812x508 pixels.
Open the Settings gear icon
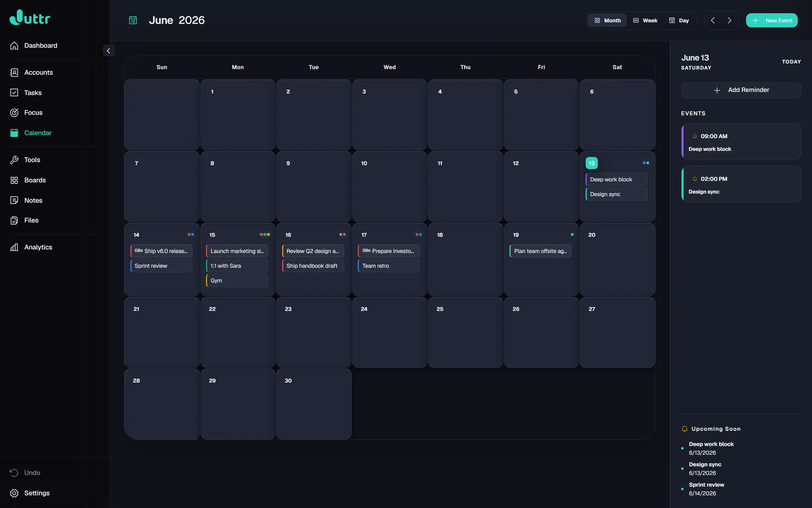[x=14, y=493]
